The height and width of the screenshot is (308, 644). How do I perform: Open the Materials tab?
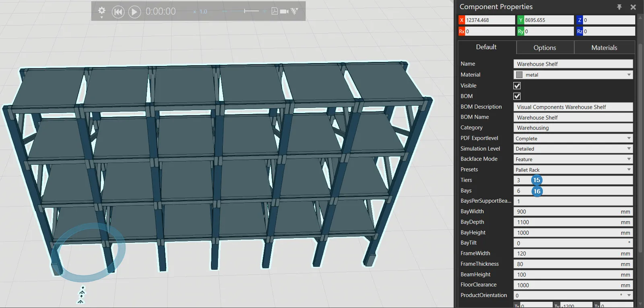click(604, 47)
